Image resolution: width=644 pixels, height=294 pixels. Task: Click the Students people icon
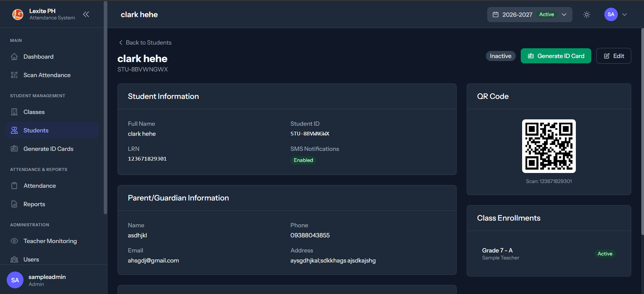[14, 130]
